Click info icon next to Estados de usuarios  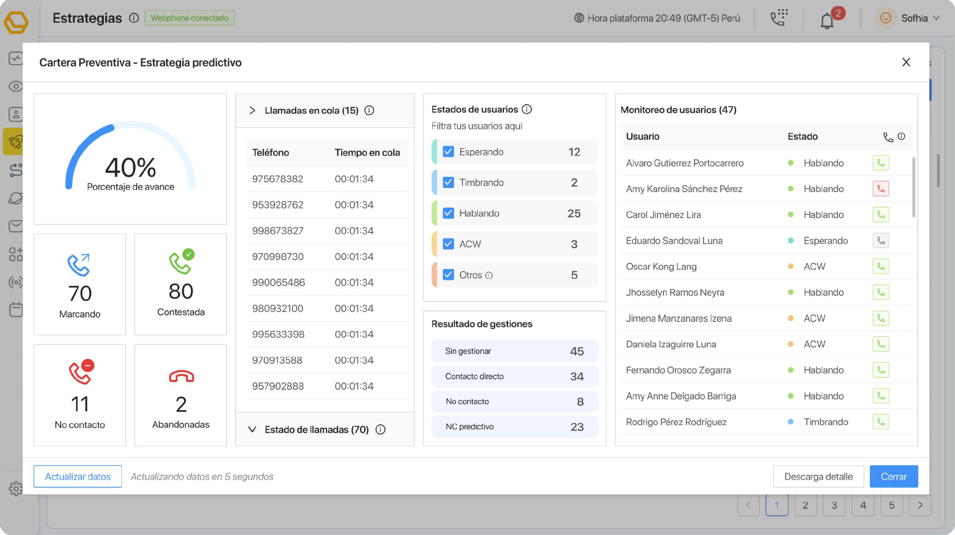point(527,109)
